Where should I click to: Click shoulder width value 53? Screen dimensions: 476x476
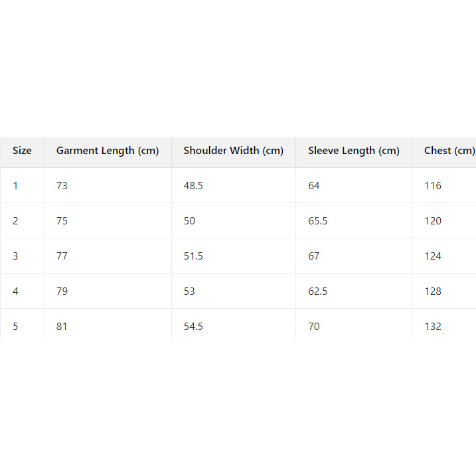tap(189, 291)
